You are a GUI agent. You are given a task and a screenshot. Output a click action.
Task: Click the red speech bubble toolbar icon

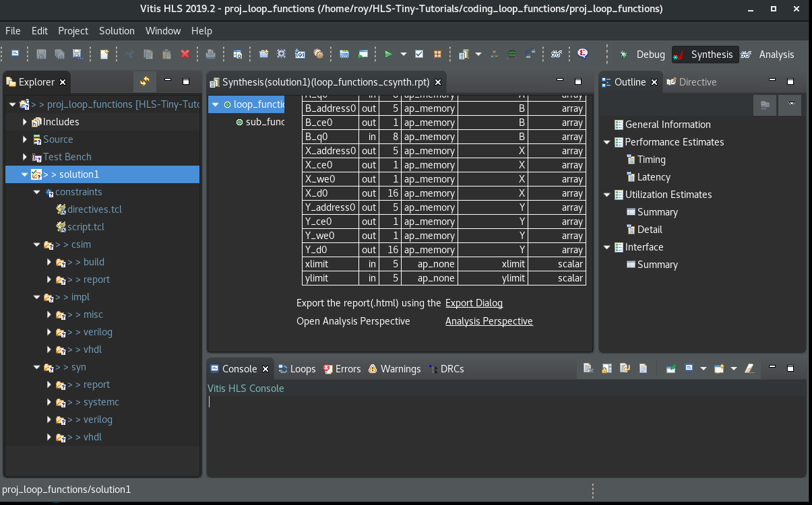coord(583,54)
